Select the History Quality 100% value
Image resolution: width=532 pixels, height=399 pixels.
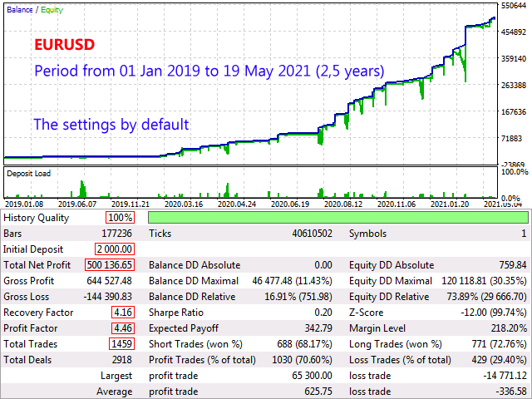click(120, 218)
